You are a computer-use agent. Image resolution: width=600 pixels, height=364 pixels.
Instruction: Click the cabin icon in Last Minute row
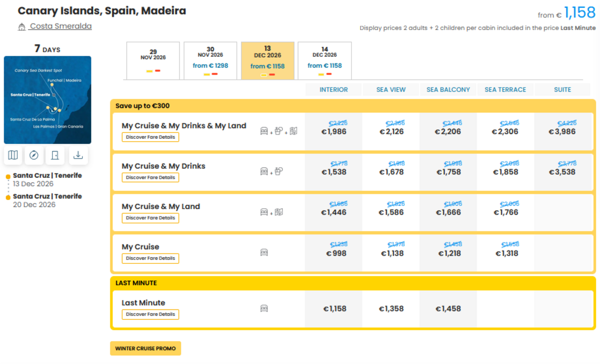pos(264,308)
